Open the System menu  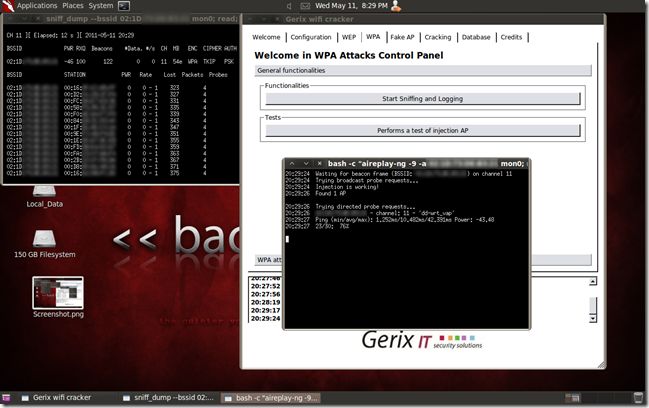point(101,6)
